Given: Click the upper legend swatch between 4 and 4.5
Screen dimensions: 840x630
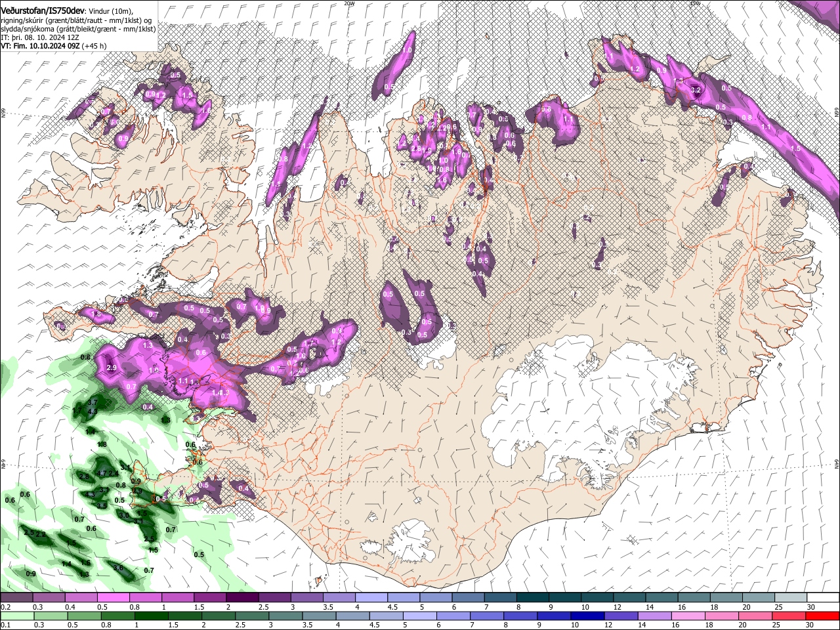Looking at the screenshot, I should pyautogui.click(x=371, y=598).
